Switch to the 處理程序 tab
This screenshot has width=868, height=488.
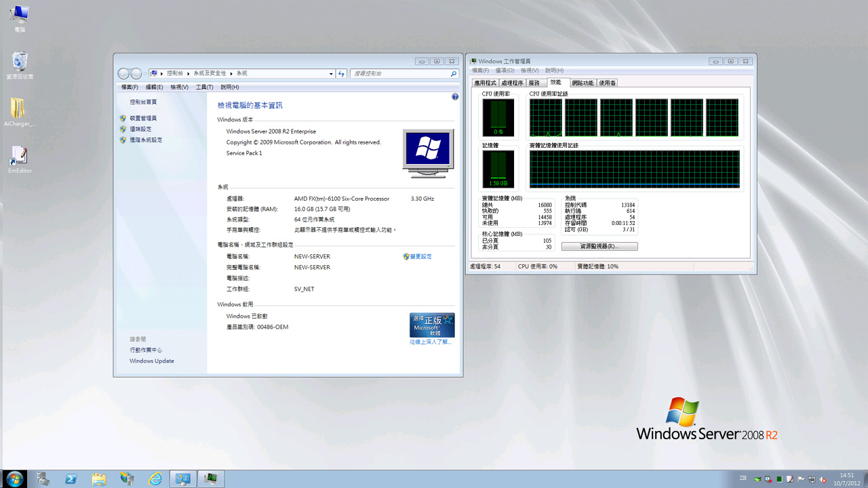(x=512, y=83)
